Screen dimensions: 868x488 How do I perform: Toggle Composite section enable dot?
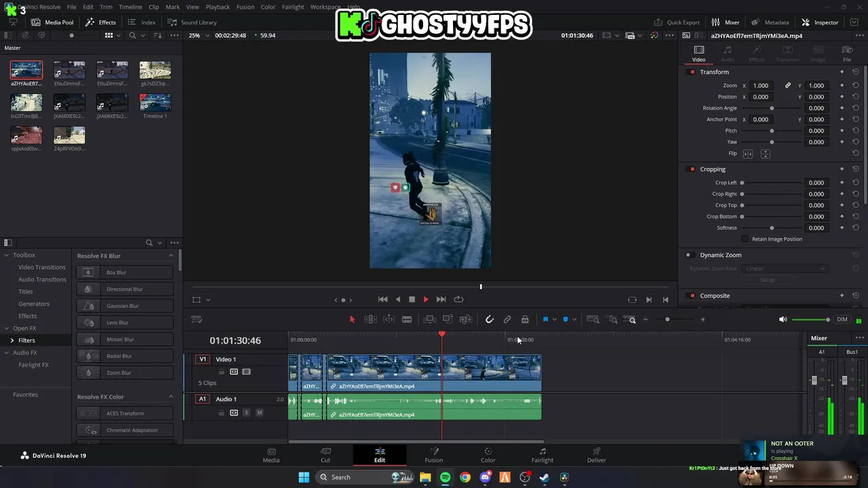tap(692, 296)
